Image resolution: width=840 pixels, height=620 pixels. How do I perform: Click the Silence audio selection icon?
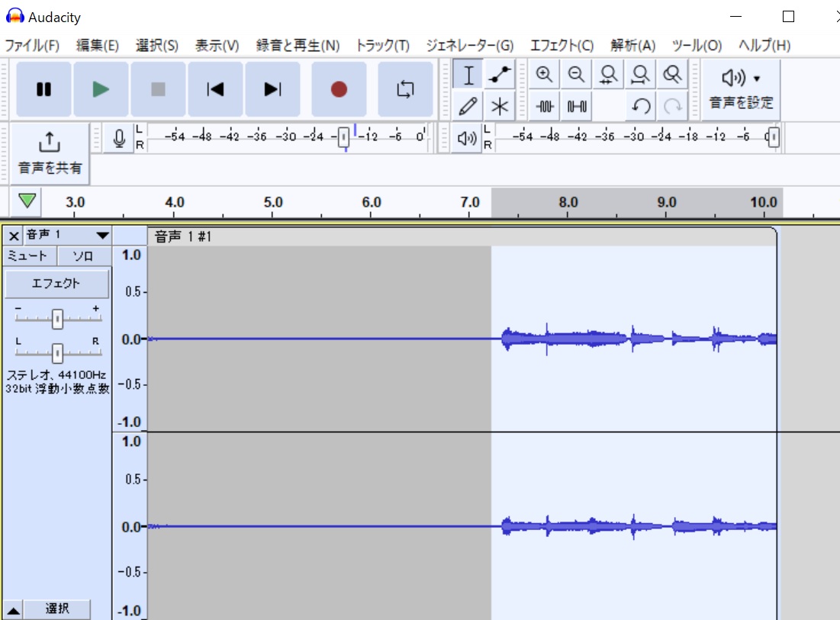[577, 105]
